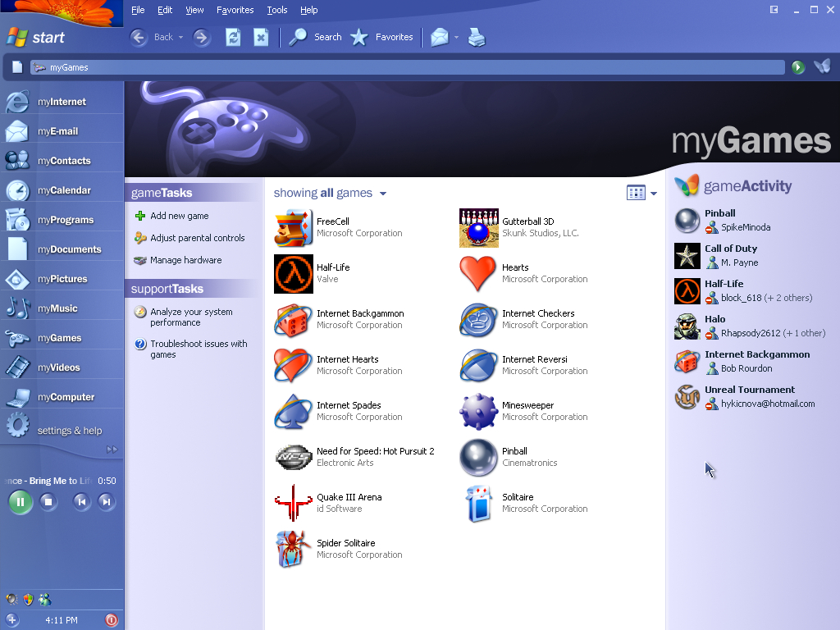Open the Half-Life game icon
Viewport: 840px width, 630px height.
coord(293,273)
